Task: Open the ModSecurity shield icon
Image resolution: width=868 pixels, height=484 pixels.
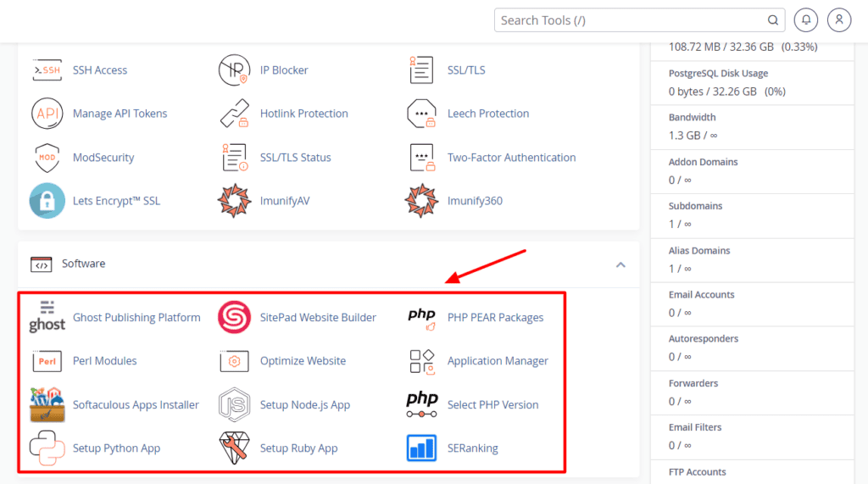Action: (47, 158)
